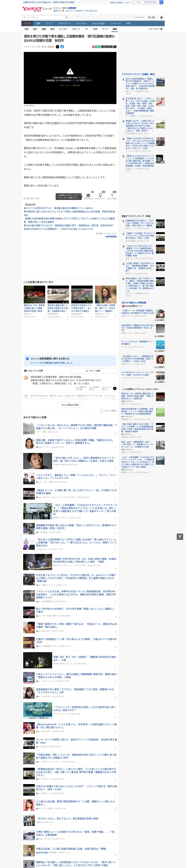Click the キーワードを入力 search field
This screenshot has height=868, width=186.
[x=44, y=18]
